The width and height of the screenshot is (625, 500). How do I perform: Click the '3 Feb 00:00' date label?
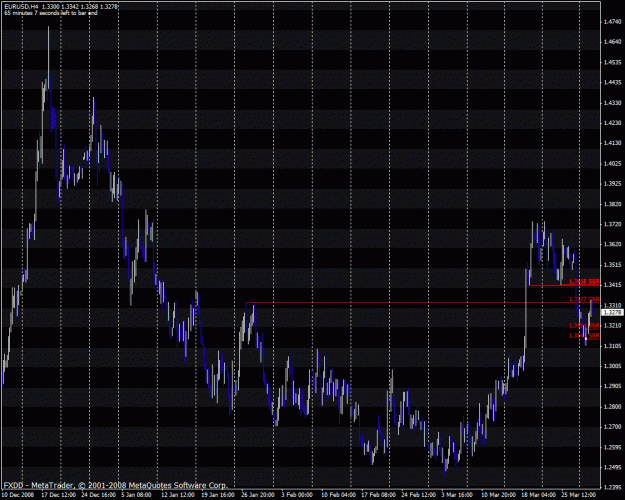point(296,495)
